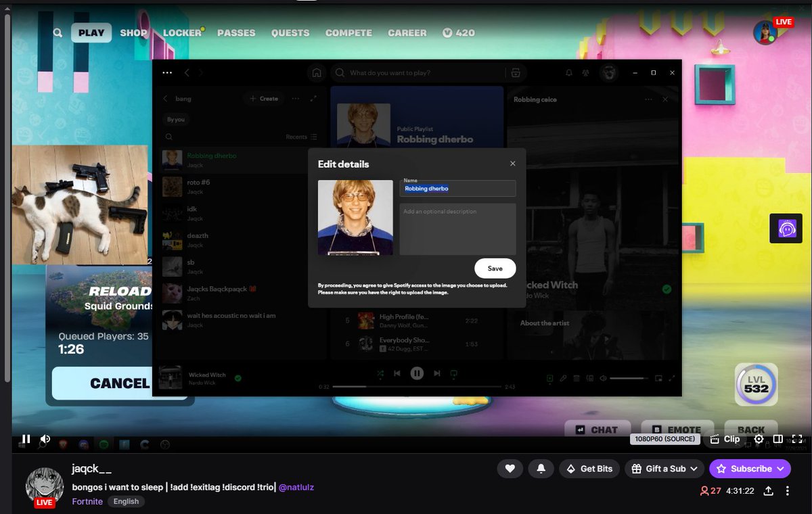Pause the Spotify track

pyautogui.click(x=417, y=373)
